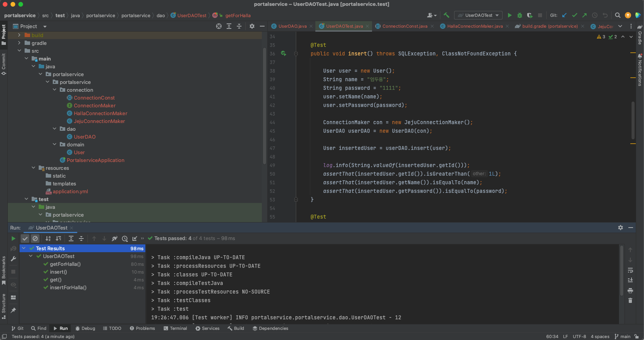Open Project panel gear options

[252, 26]
